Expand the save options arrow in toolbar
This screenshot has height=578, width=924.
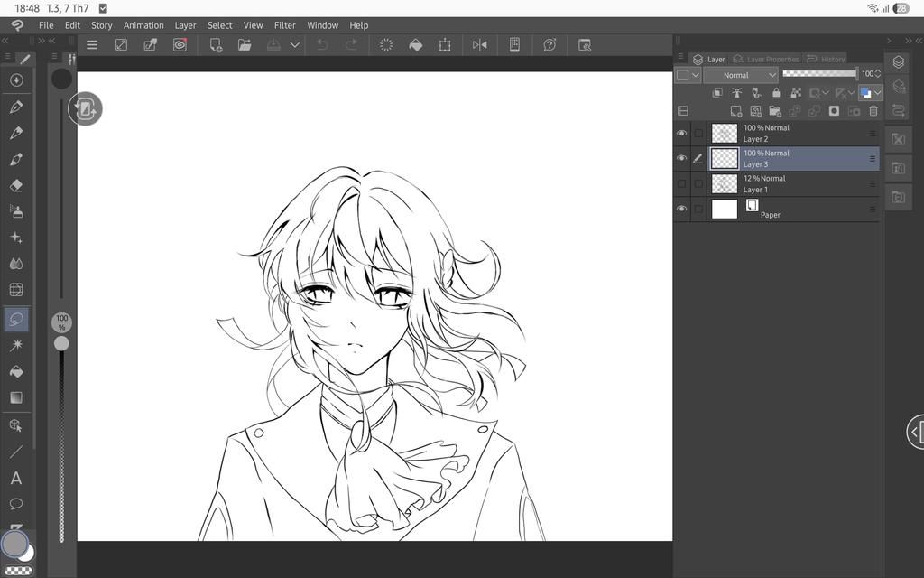coord(295,45)
